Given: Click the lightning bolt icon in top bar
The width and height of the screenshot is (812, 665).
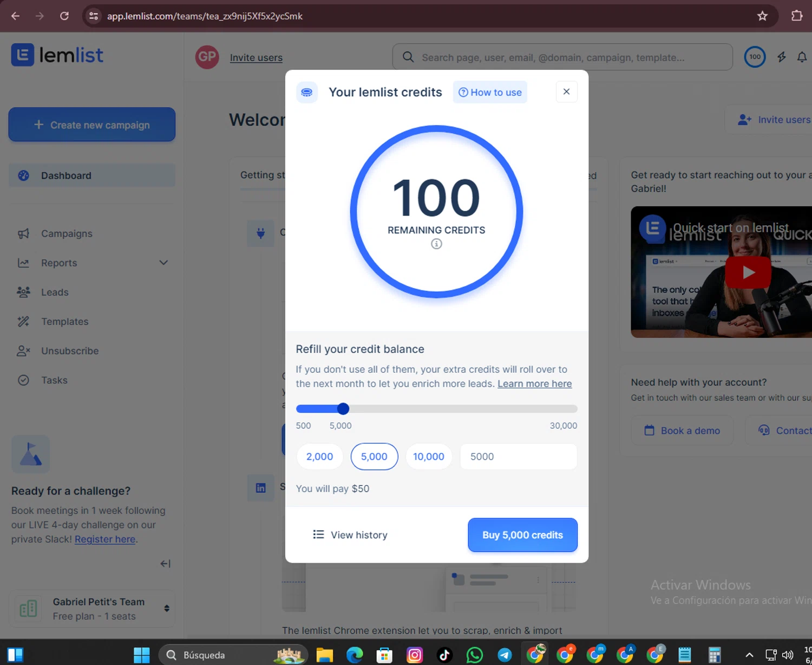Looking at the screenshot, I should 781,57.
